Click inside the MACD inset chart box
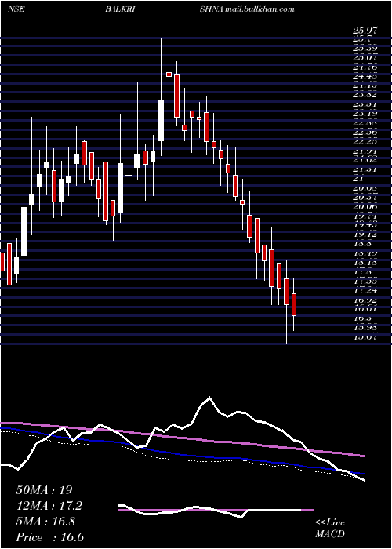 [216, 510]
